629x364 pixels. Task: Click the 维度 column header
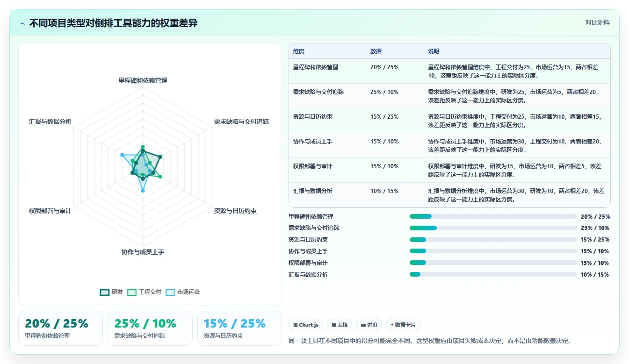[x=299, y=51]
